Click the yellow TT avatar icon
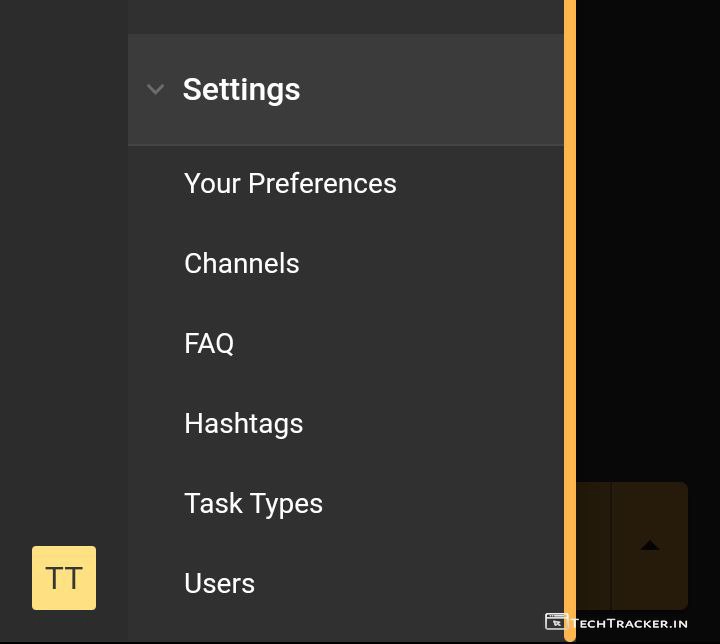This screenshot has width=720, height=644. click(64, 578)
